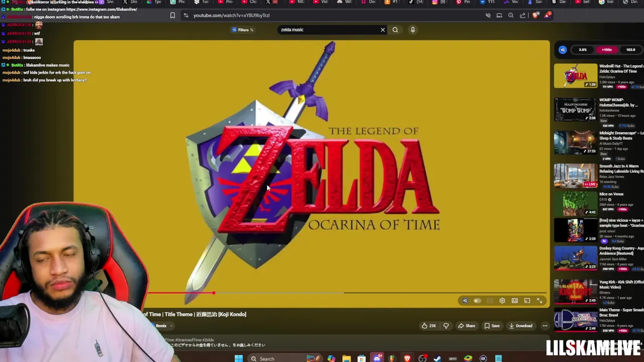Open the Windmill Hut video thumbnail

pyautogui.click(x=576, y=75)
